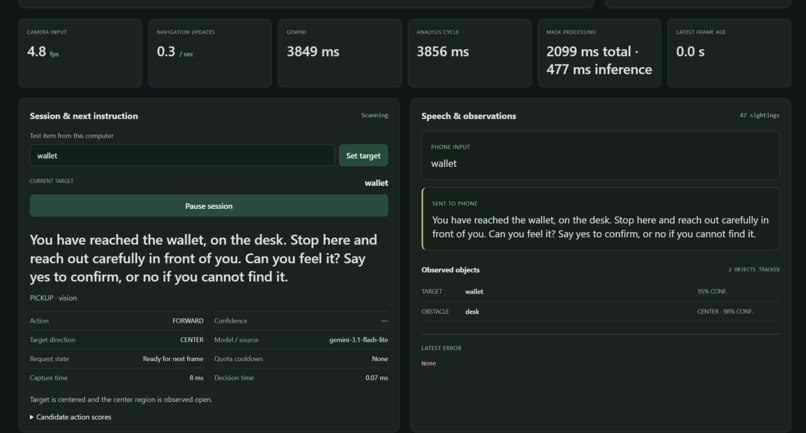This screenshot has width=806, height=433.
Task: Click the Latest Error None value
Action: pos(429,363)
